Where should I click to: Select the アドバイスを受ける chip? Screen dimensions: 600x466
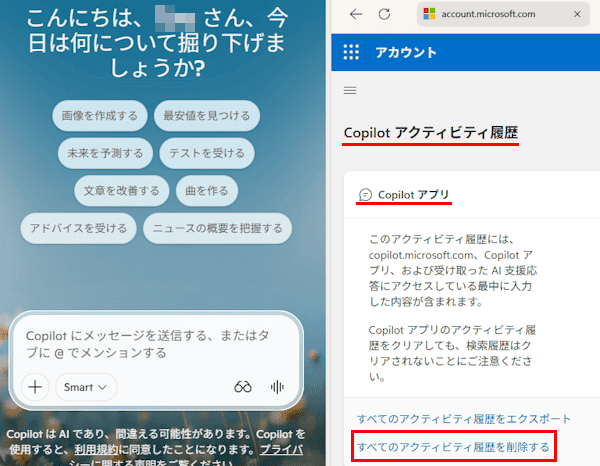click(x=78, y=228)
